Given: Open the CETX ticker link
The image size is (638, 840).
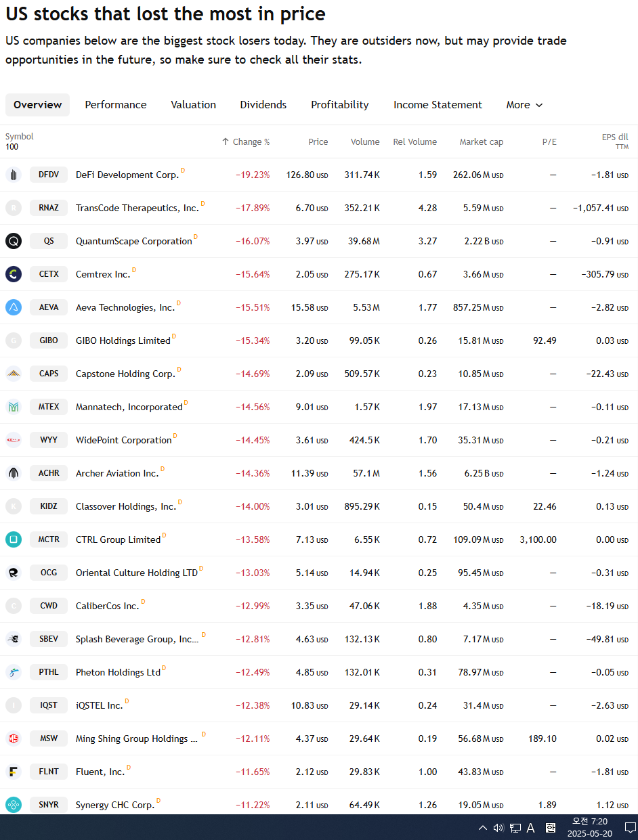Looking at the screenshot, I should tap(49, 274).
